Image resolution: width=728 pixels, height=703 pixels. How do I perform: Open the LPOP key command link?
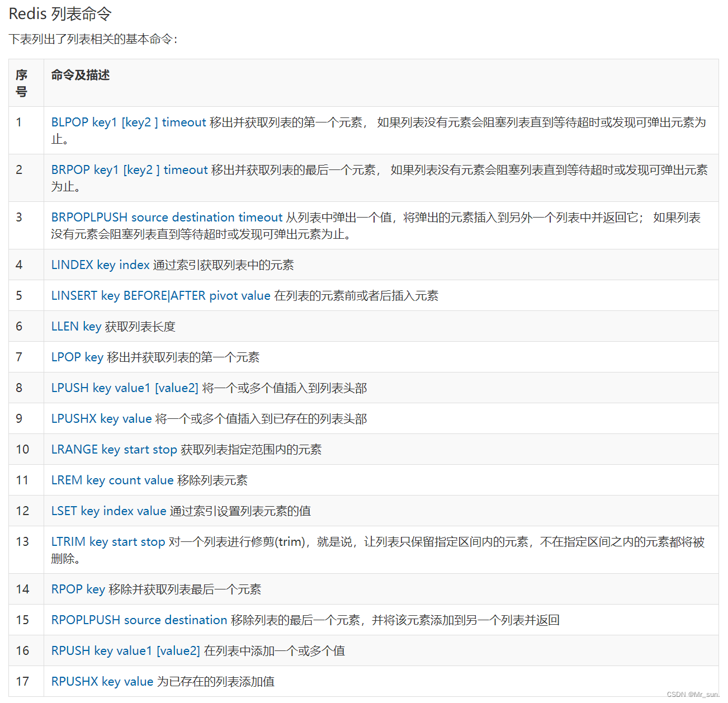(77, 357)
